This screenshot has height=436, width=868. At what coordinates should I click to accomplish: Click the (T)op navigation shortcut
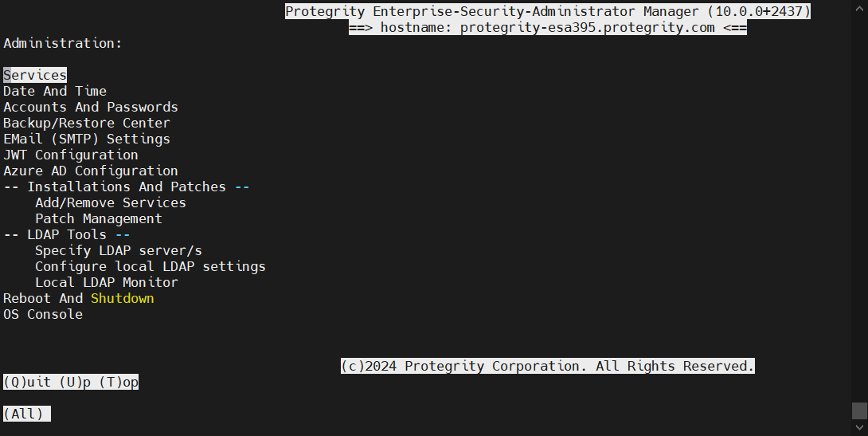point(119,383)
